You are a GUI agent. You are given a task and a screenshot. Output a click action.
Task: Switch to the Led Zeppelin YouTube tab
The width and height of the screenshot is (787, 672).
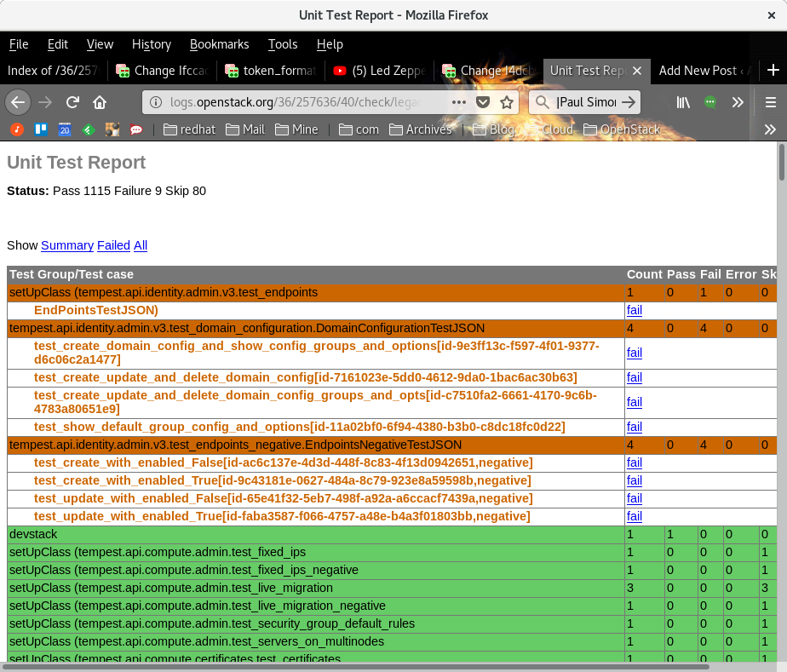click(380, 71)
